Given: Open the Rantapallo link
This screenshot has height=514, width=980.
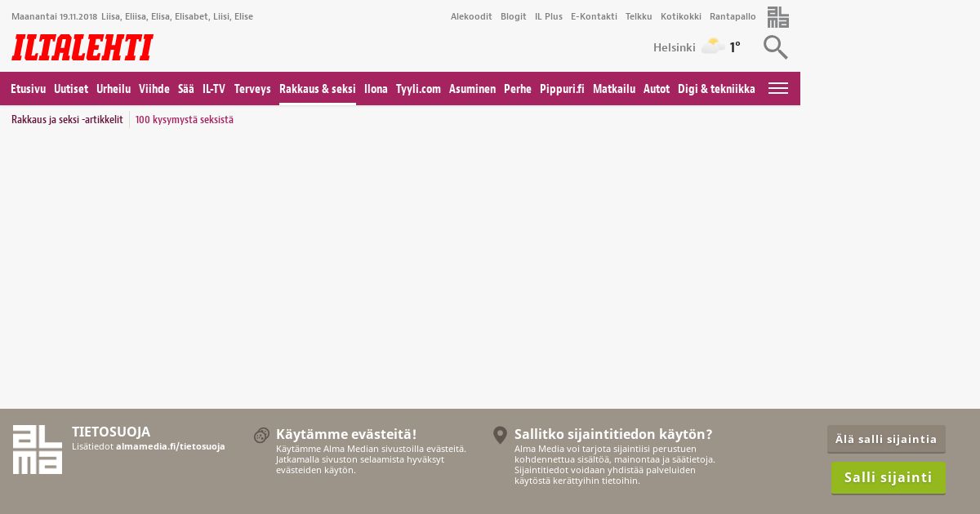Looking at the screenshot, I should point(733,16).
